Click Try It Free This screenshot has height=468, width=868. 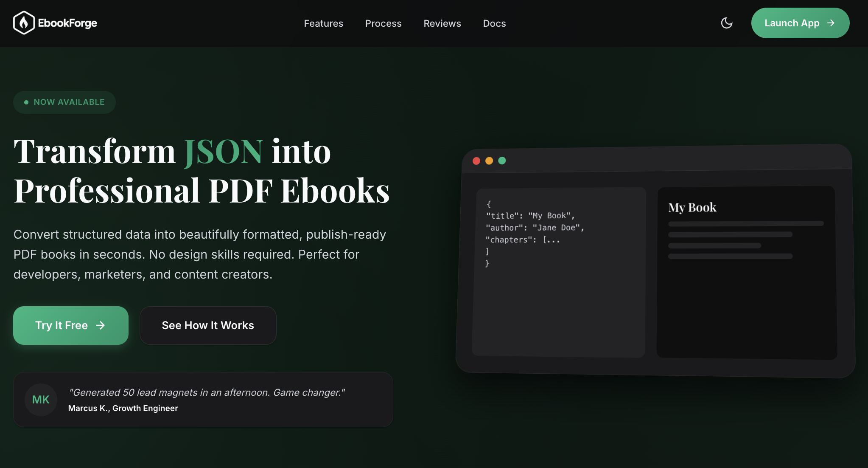[70, 325]
